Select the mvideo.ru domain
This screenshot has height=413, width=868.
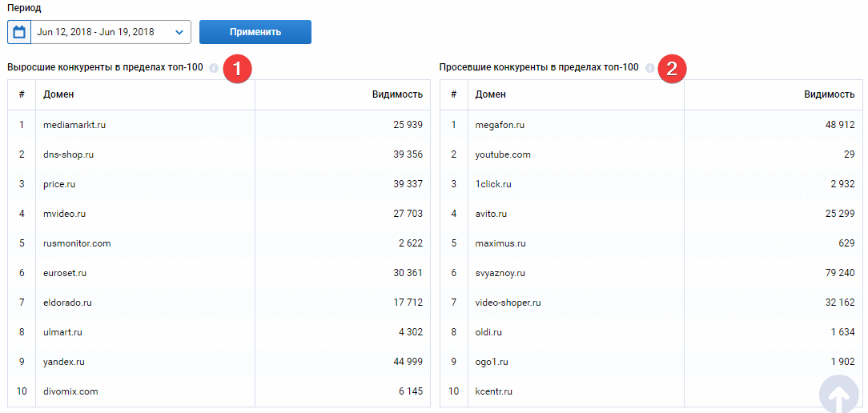pos(64,214)
